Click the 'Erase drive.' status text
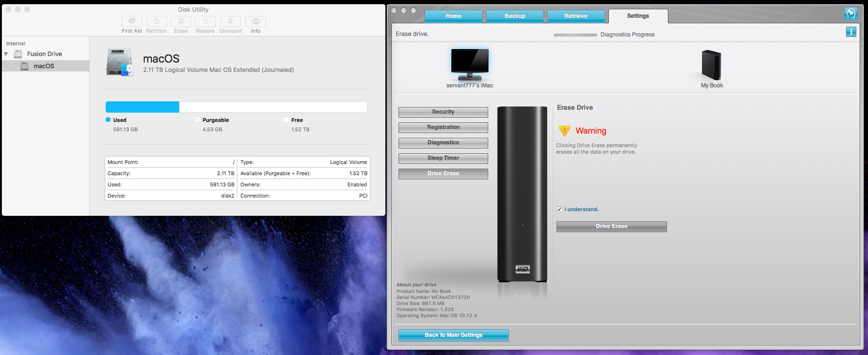This screenshot has width=868, height=355. tap(412, 34)
